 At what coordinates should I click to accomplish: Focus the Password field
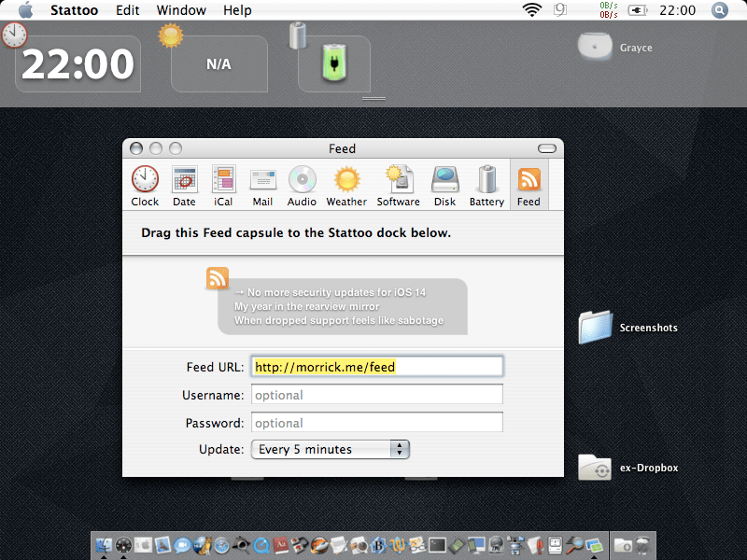coord(377,423)
